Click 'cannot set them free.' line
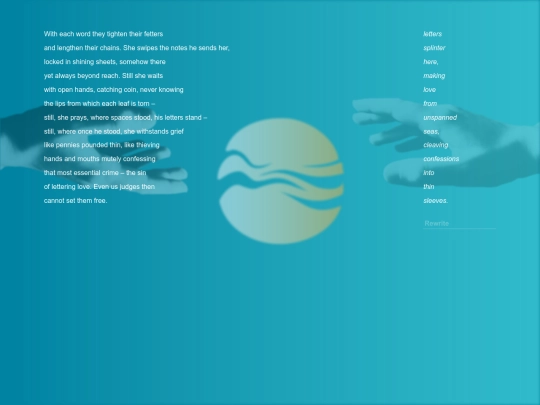The image size is (540, 405). point(75,200)
